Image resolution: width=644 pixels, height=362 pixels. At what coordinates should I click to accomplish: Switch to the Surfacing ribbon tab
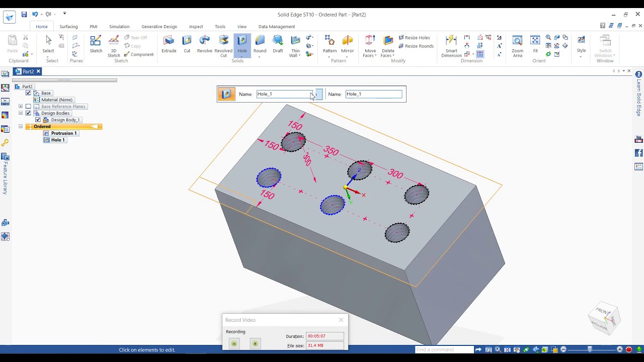[68, 27]
